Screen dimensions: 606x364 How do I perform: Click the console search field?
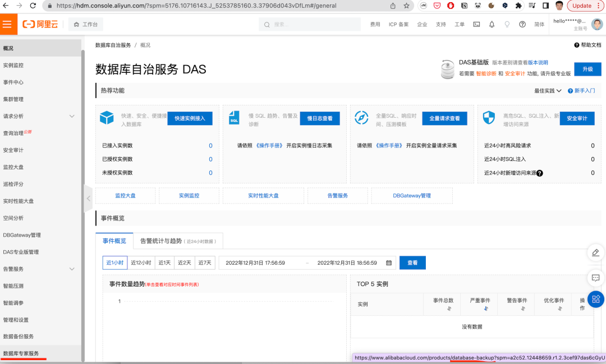click(x=310, y=24)
